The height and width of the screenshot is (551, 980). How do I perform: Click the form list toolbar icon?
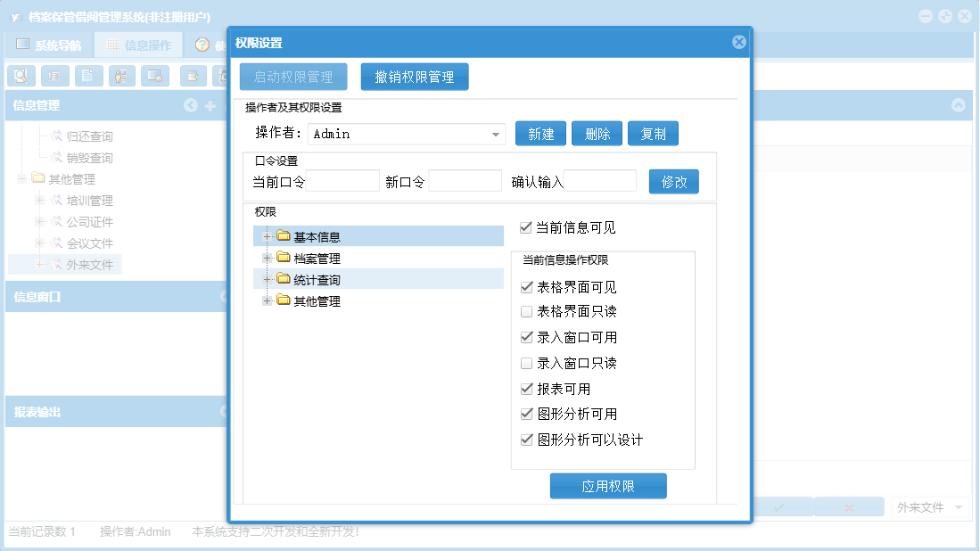pos(54,76)
